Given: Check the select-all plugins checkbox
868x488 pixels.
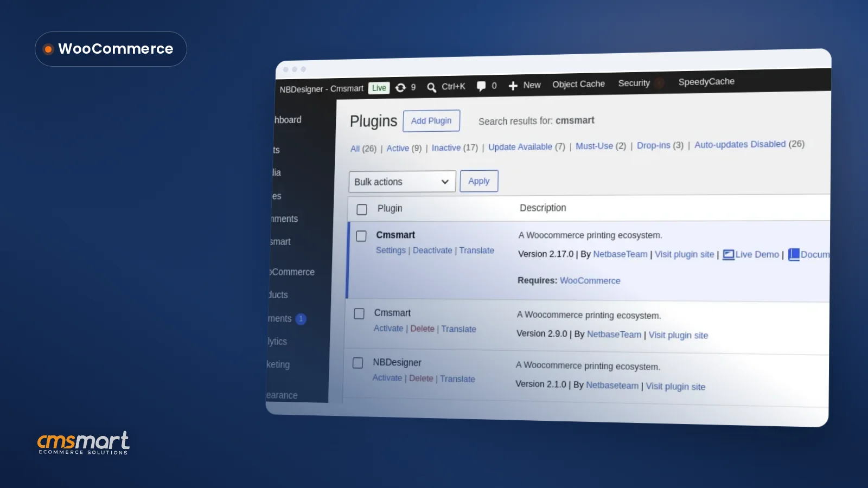Looking at the screenshot, I should point(362,209).
